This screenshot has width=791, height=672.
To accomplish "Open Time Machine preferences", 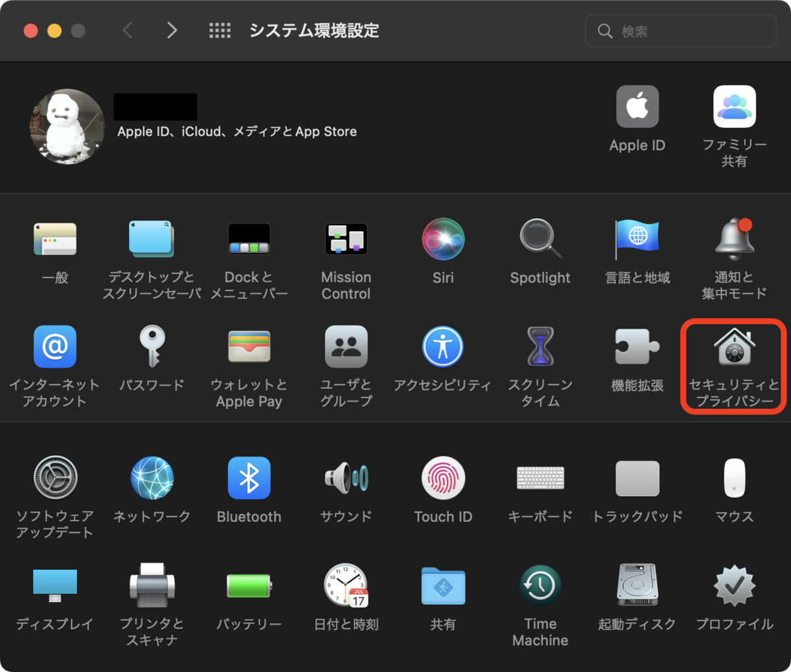I will [x=541, y=585].
